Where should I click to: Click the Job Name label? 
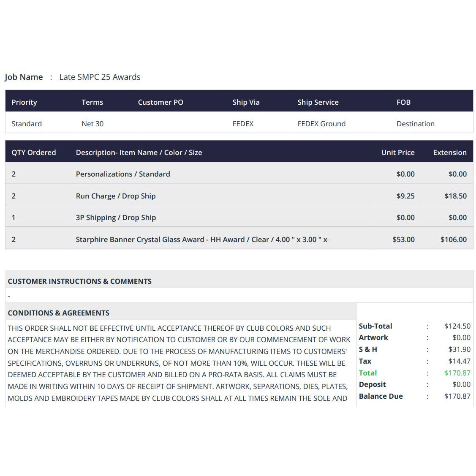(x=24, y=77)
